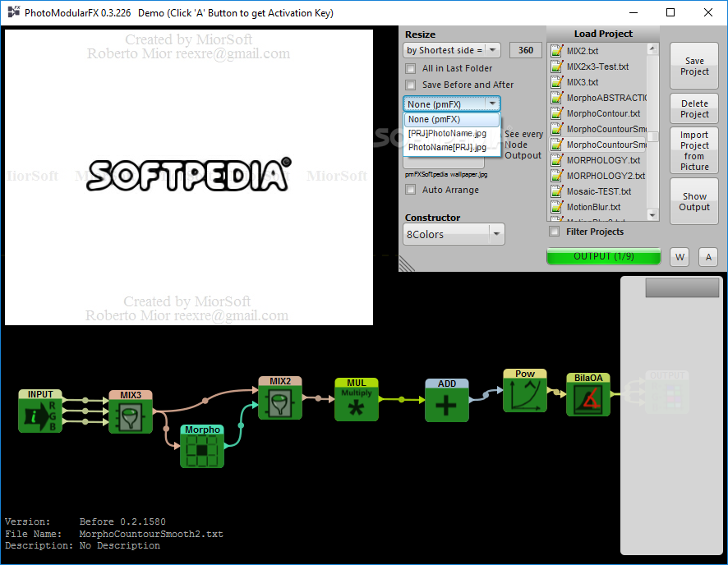
Task: Click the MIX2.txt project file icon
Action: (x=556, y=51)
